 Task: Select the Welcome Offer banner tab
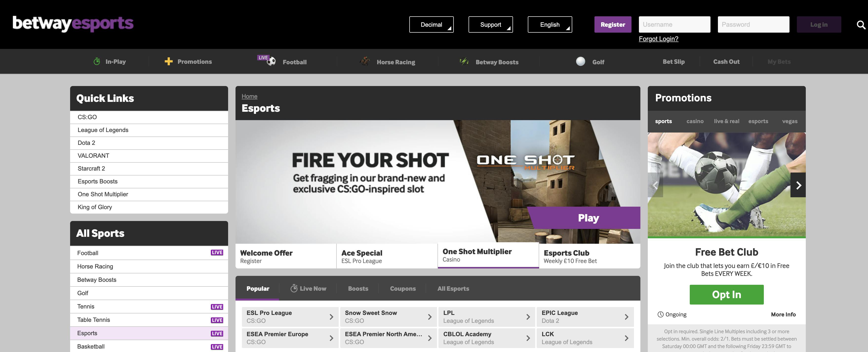coord(286,256)
